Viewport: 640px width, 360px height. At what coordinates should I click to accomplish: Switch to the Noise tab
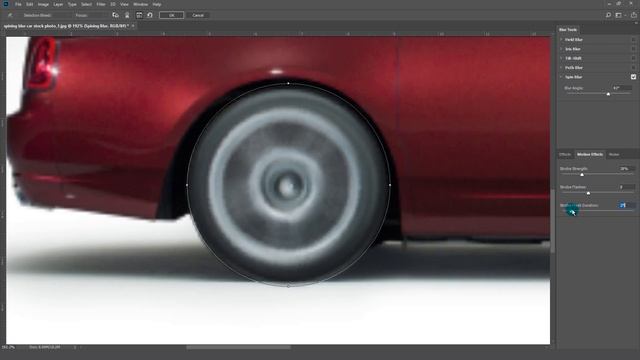pos(614,154)
